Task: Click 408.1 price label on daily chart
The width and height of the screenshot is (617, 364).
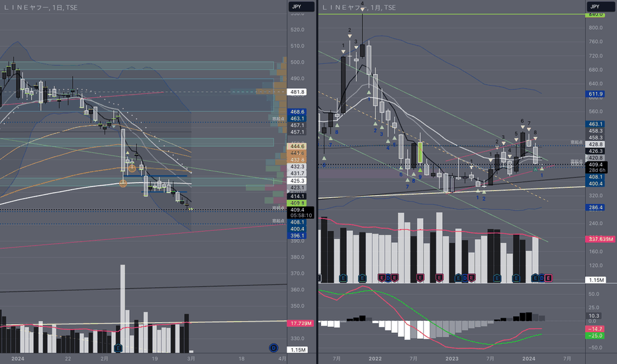Action: (x=297, y=222)
